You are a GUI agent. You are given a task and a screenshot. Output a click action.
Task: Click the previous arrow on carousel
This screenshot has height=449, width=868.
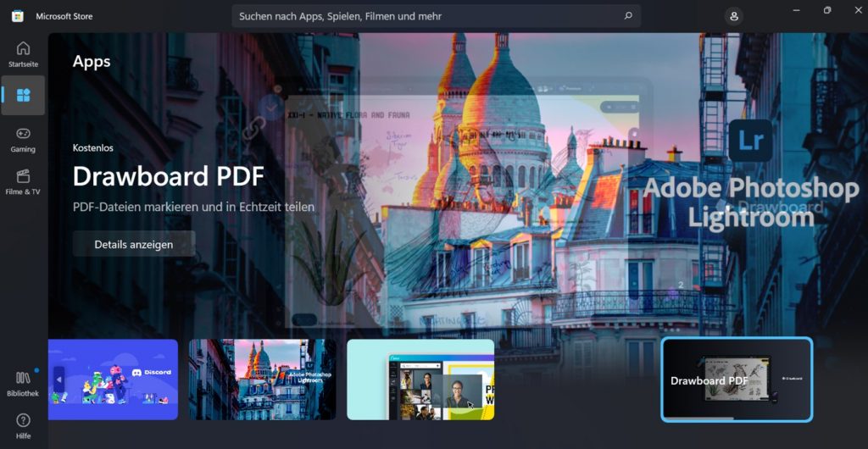[x=58, y=380]
